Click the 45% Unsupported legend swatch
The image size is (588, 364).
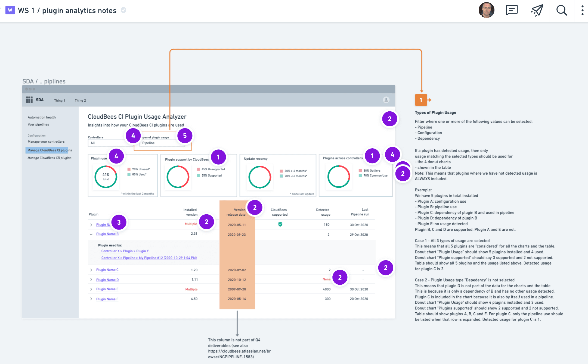pyautogui.click(x=198, y=169)
